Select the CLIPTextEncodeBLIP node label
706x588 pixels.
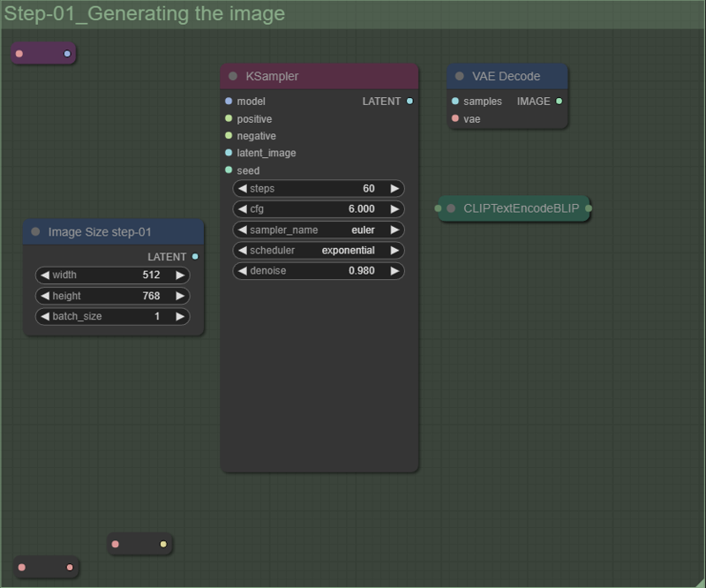point(521,208)
